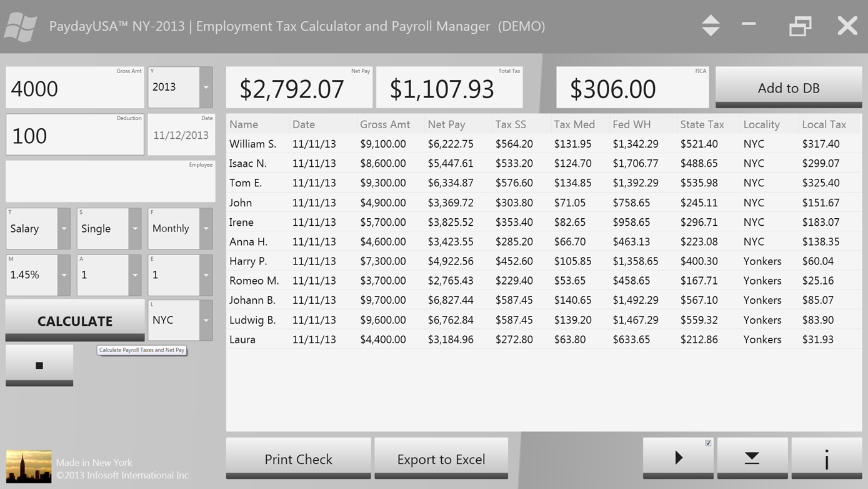Screen dimensions: 868x489
Task: Select the Isaac N. row name
Action: 248,163
